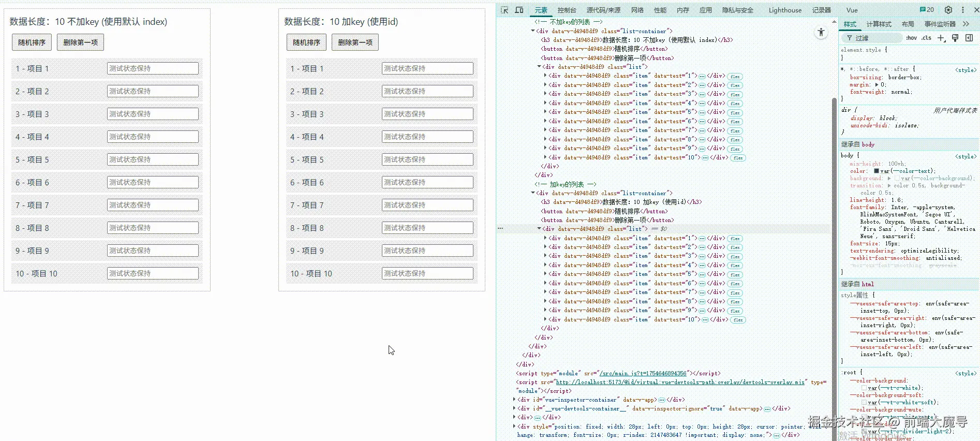The width and height of the screenshot is (980, 441).
Task: Click 删除第一项 in the no-key list
Action: click(80, 42)
